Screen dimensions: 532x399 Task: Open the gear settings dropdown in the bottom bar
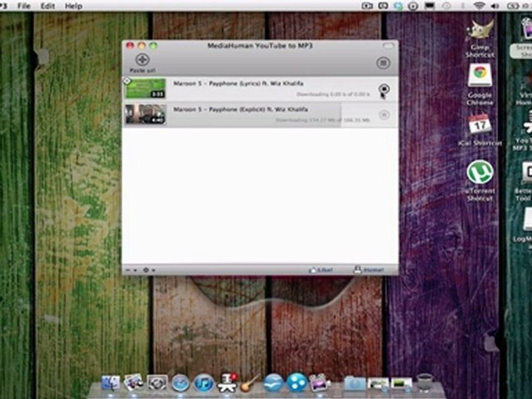click(x=149, y=270)
